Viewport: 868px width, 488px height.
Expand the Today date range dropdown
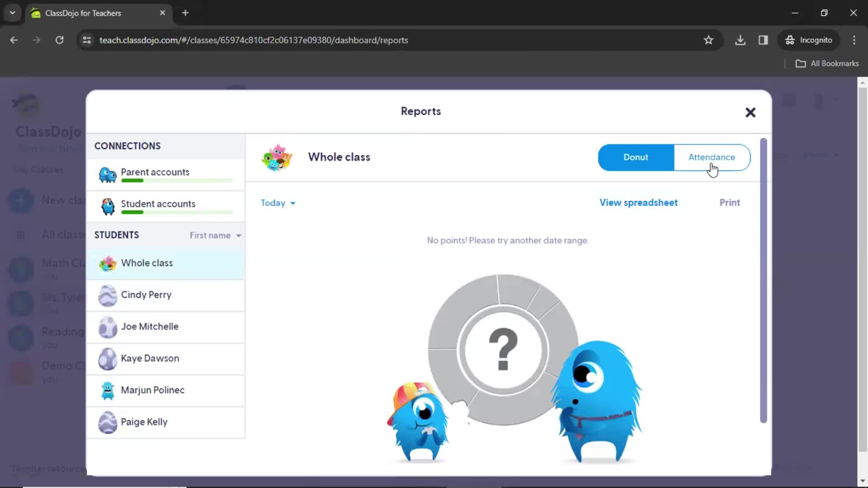tap(278, 202)
